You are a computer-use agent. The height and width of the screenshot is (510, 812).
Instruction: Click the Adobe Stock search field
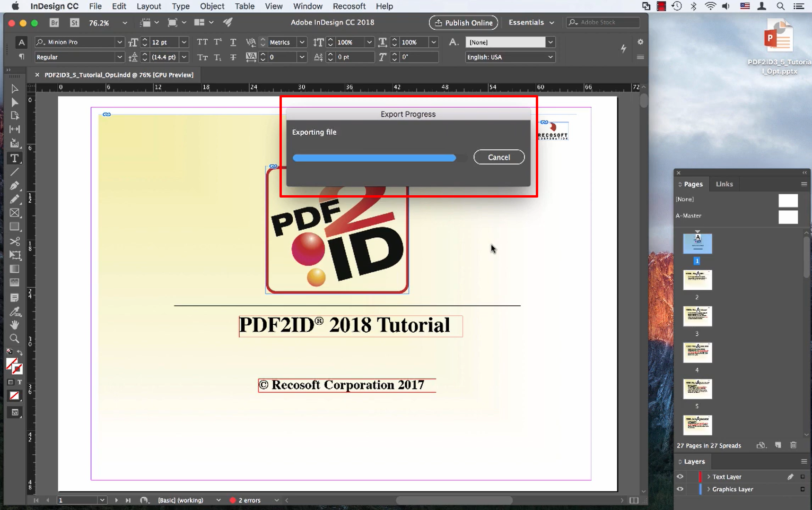click(x=604, y=22)
